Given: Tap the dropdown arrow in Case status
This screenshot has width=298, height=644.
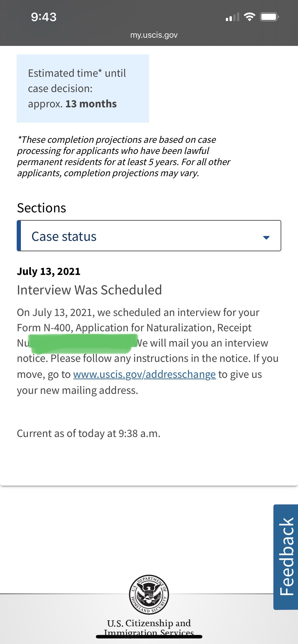Looking at the screenshot, I should 266,237.
